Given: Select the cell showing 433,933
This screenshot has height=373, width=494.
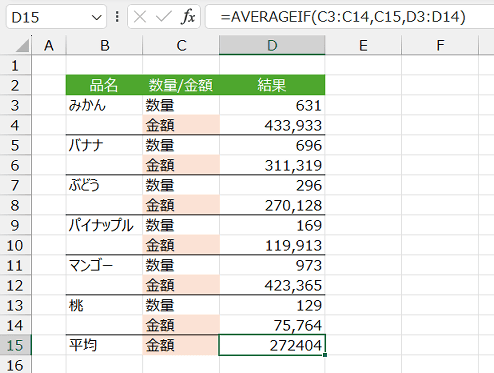Looking at the screenshot, I should coord(272,125).
